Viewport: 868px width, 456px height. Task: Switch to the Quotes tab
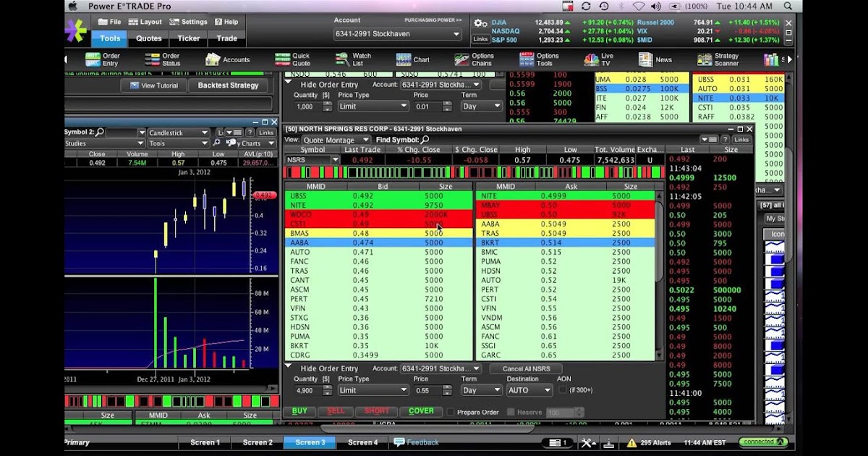(x=149, y=38)
